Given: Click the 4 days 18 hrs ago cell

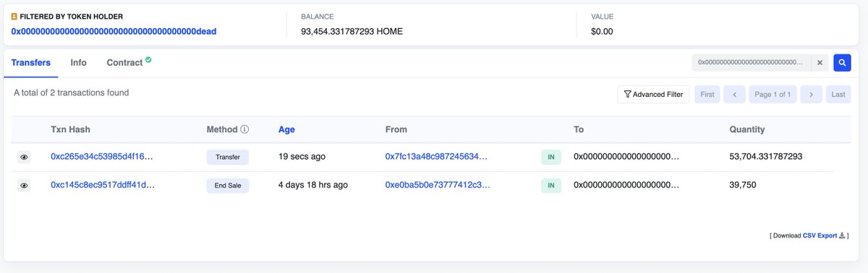Looking at the screenshot, I should click(313, 185).
